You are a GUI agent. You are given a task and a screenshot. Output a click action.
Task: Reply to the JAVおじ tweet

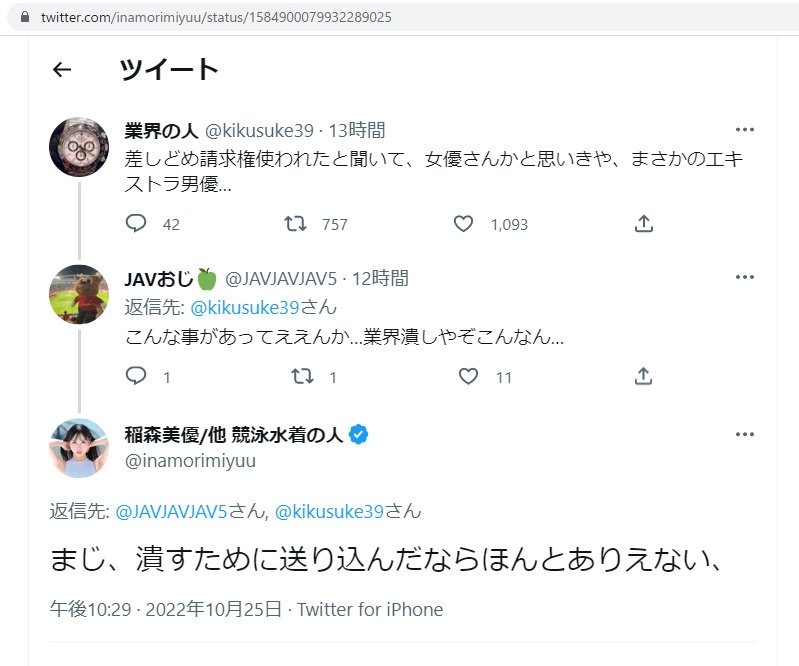point(137,377)
